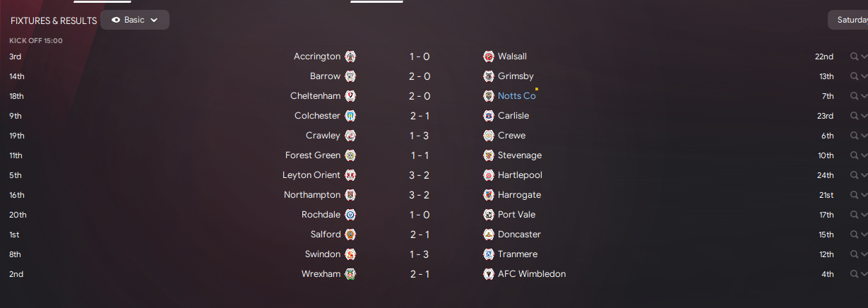This screenshot has height=308, width=868.
Task: Open the Forest Green 1 - 1 scoreline
Action: (420, 155)
